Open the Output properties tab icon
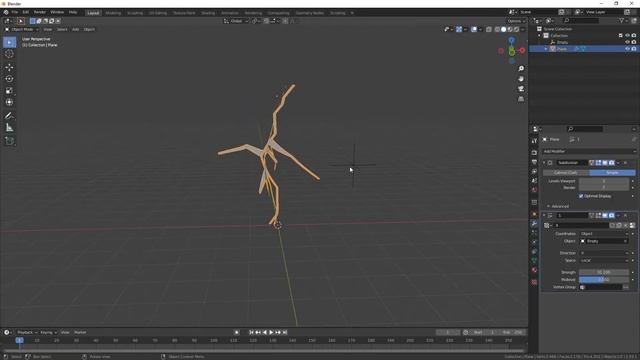640x360 pixels. [x=534, y=162]
